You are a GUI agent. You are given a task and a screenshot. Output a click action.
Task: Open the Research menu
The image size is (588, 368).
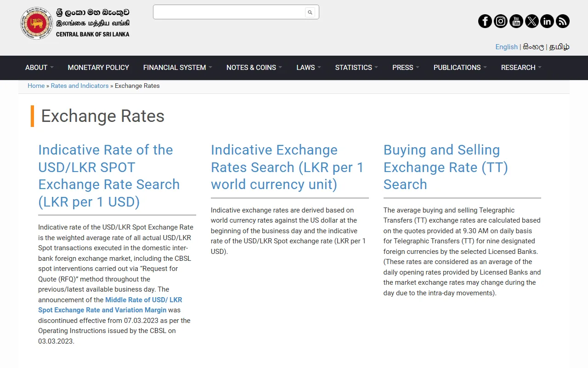[x=521, y=67]
